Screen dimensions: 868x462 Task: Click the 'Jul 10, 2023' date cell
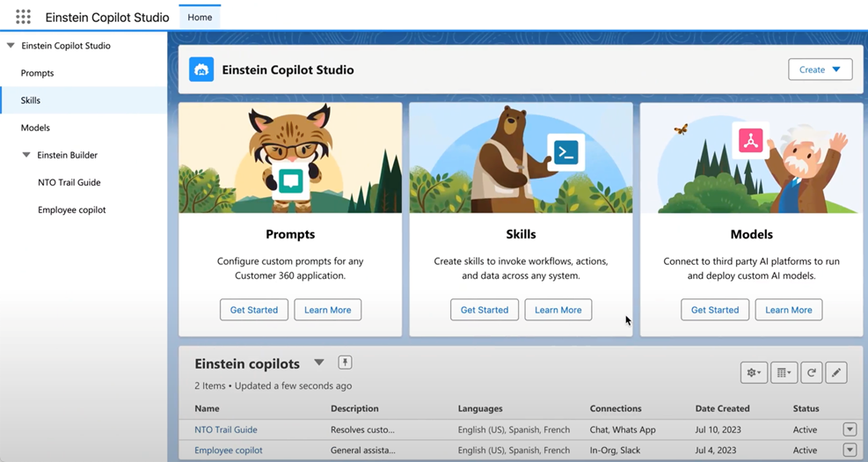(718, 429)
